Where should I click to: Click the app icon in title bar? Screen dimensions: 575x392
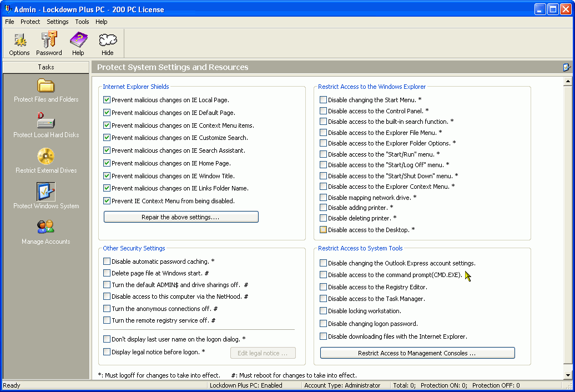pos(8,9)
